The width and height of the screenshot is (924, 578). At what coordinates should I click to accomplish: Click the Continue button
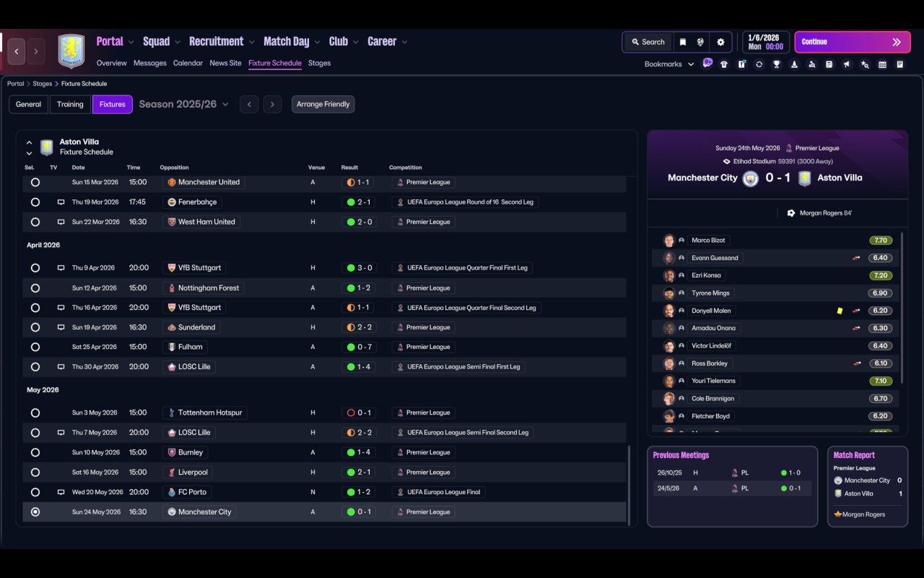(852, 42)
